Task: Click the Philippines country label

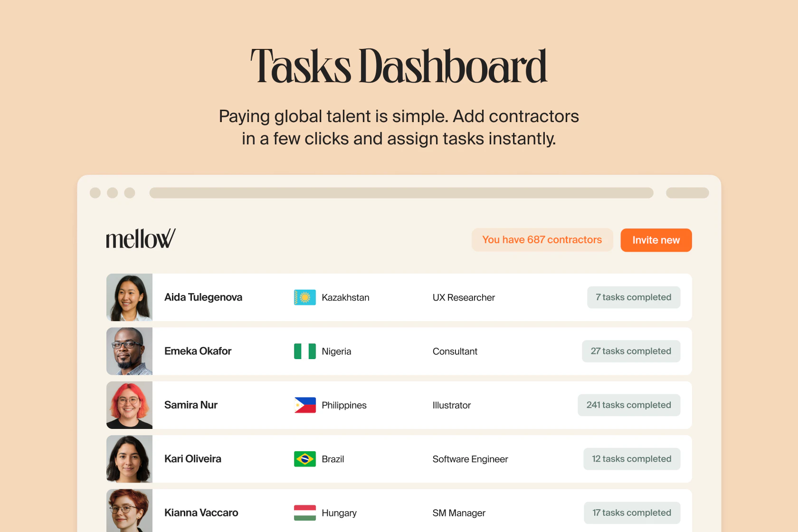Action: click(x=344, y=405)
